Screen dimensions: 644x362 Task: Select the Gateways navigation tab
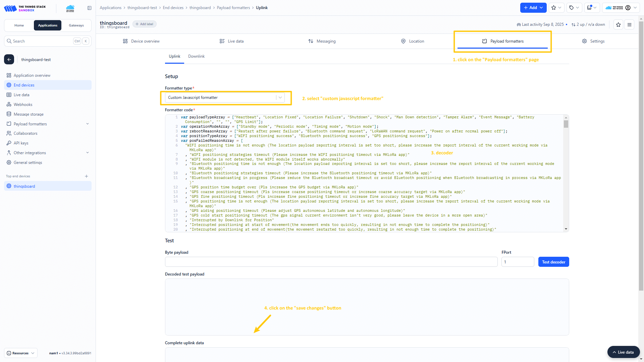(76, 25)
